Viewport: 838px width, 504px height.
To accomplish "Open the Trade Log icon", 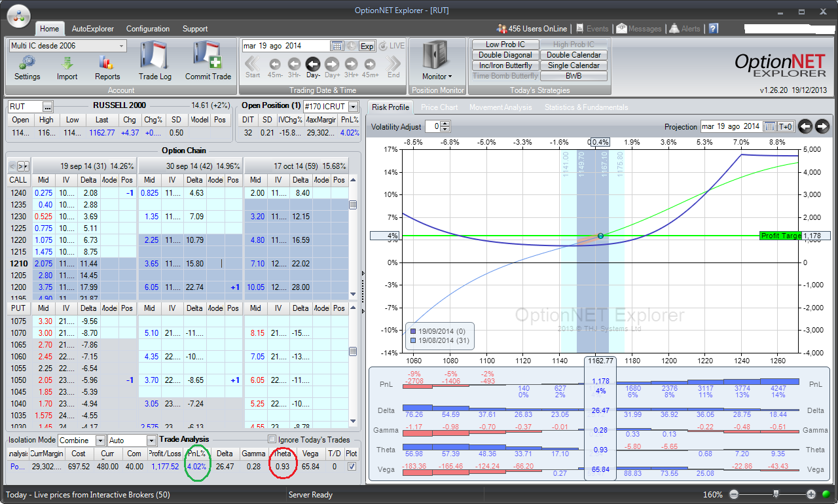I will coord(155,59).
